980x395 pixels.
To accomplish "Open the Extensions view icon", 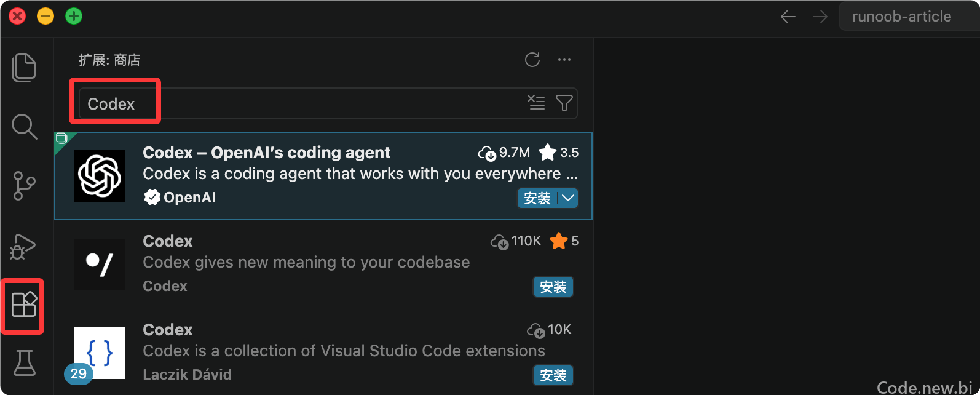I will [24, 304].
